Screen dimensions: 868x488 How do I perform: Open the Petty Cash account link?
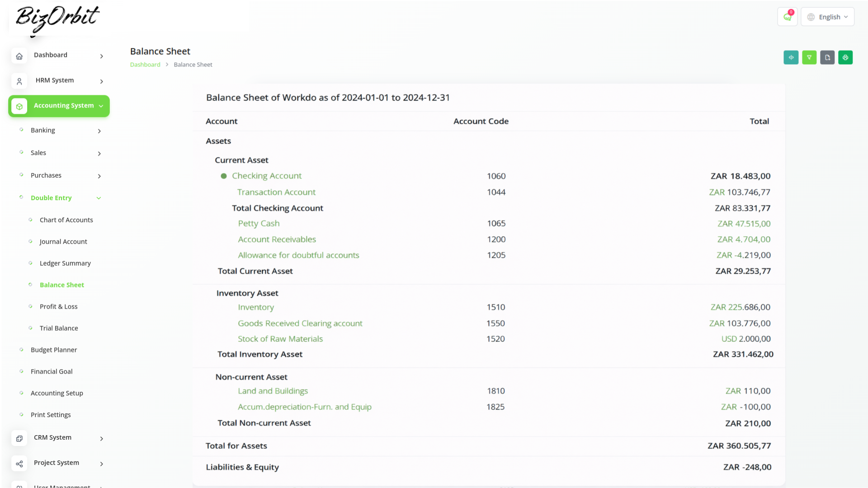click(259, 224)
